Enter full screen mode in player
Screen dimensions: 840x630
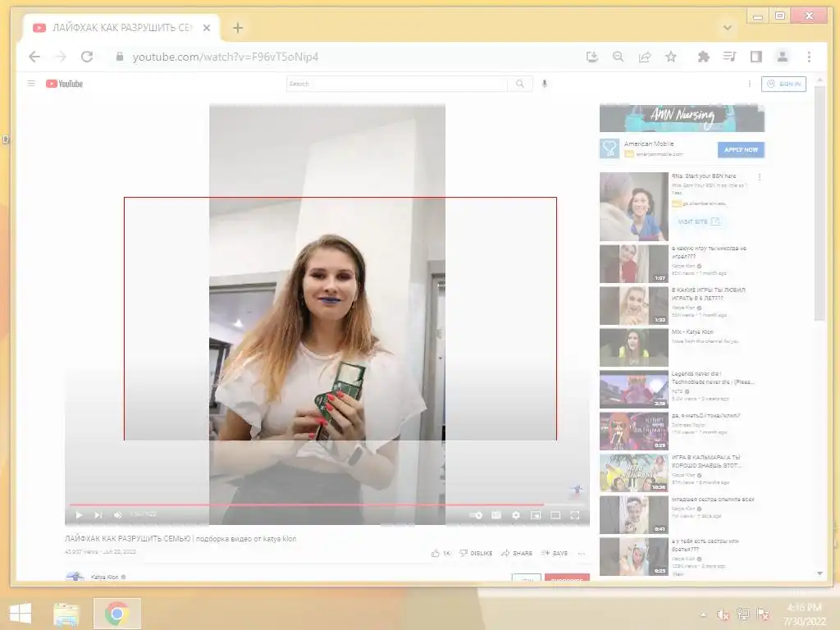click(575, 515)
